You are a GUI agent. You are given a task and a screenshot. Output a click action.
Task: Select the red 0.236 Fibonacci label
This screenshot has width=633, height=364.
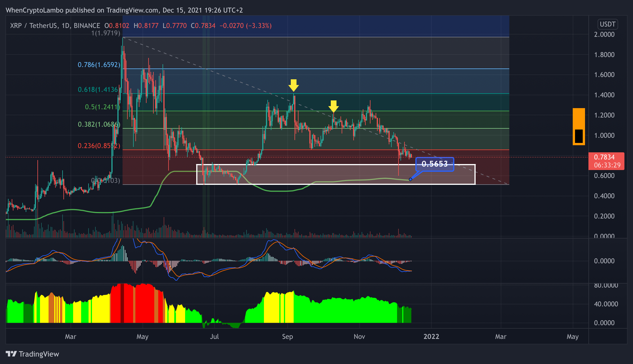coord(99,146)
